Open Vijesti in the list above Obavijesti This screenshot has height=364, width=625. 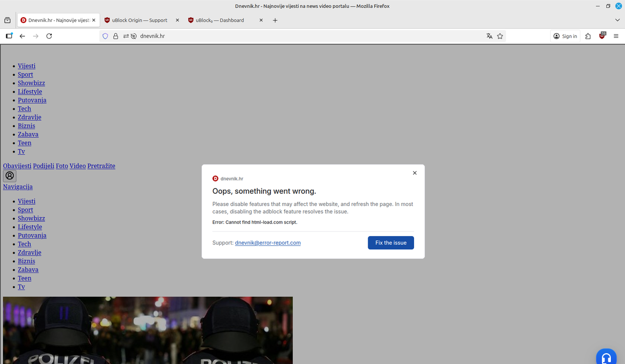27,66
